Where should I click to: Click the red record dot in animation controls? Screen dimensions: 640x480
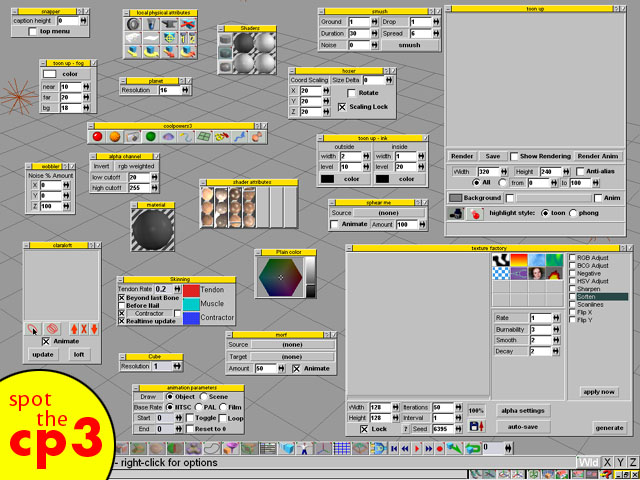click(x=440, y=449)
